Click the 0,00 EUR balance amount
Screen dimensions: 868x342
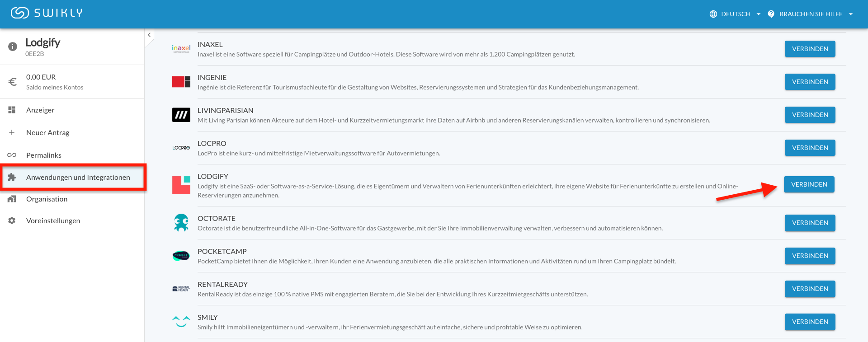(41, 77)
